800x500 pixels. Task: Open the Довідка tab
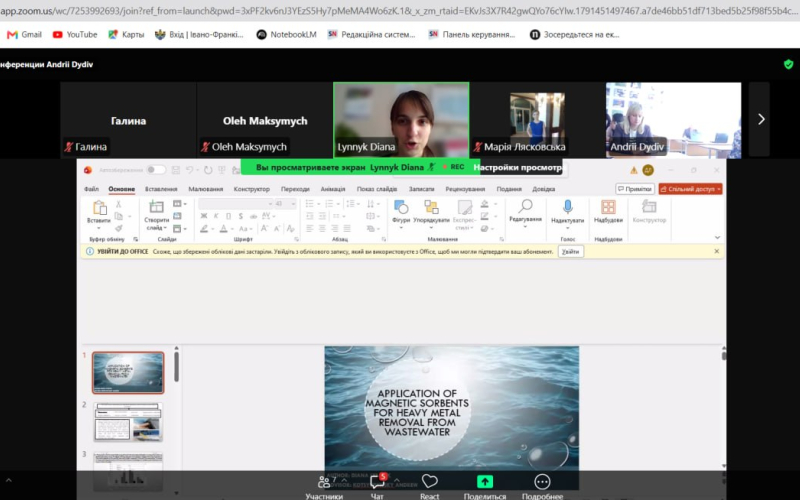click(x=543, y=189)
